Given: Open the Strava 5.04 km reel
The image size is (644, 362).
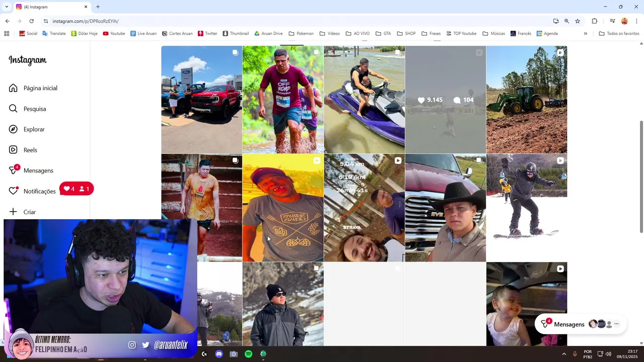Looking at the screenshot, I should pyautogui.click(x=364, y=208).
